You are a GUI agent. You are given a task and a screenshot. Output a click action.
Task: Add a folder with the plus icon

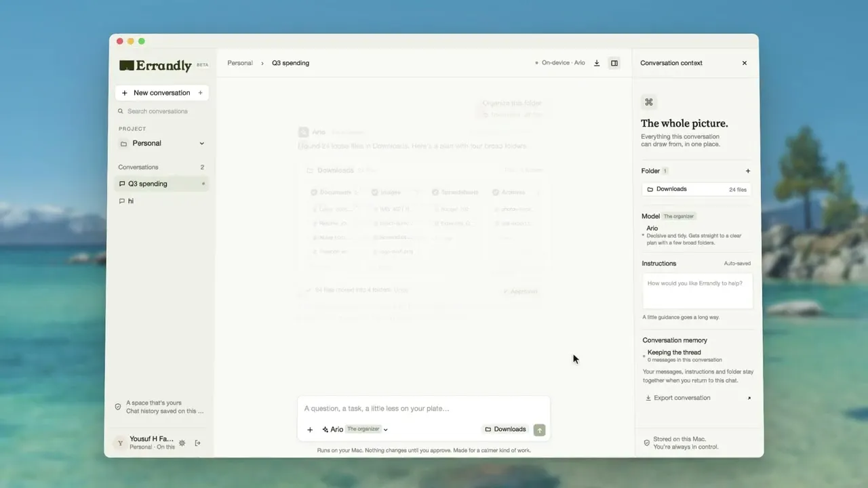point(748,171)
